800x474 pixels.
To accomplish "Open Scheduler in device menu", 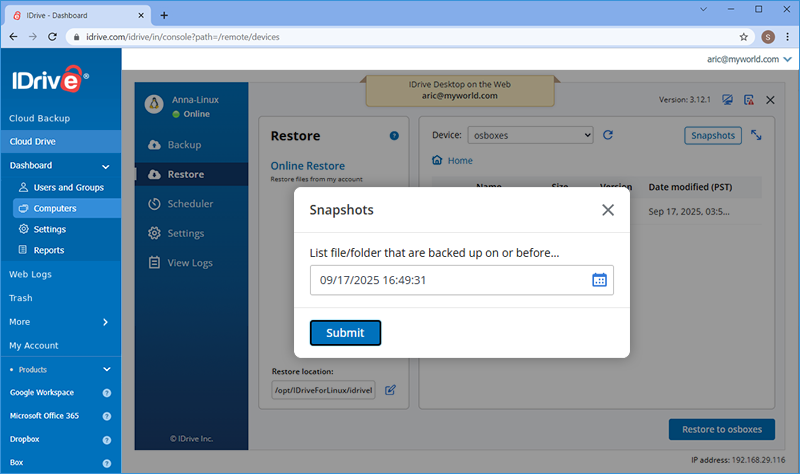I will coord(191,204).
